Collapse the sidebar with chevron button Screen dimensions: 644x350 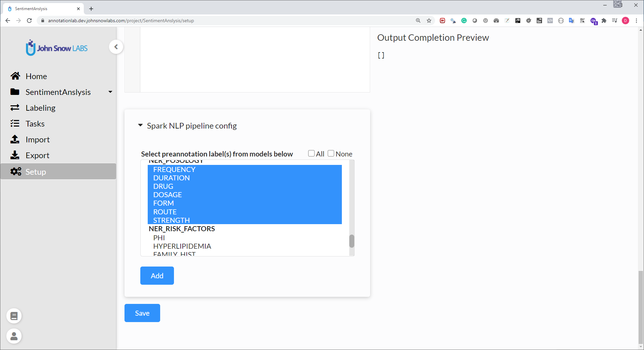[116, 47]
